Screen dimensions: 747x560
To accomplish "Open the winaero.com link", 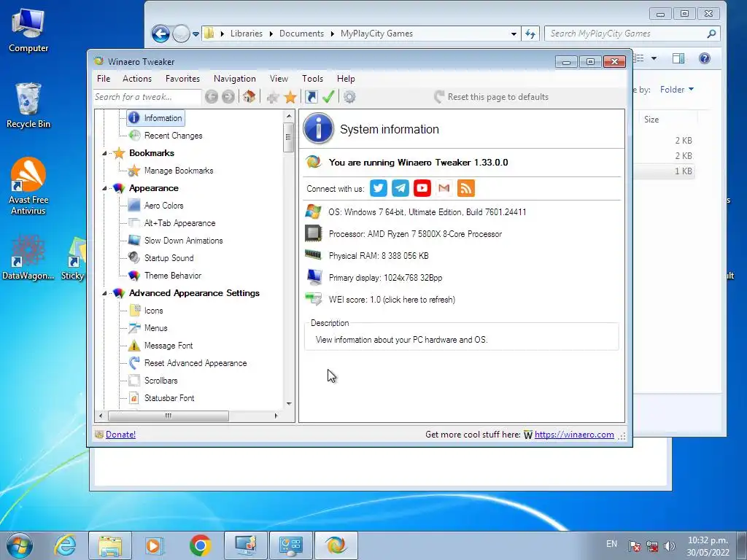I will point(574,435).
